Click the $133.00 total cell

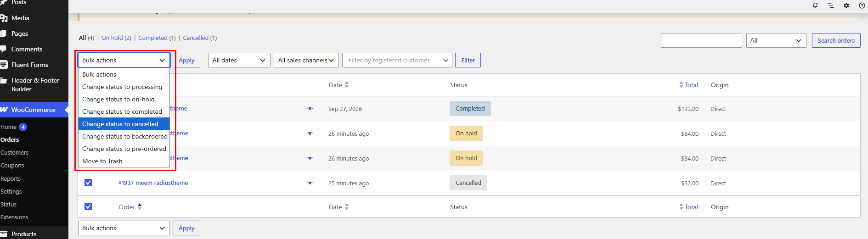688,109
